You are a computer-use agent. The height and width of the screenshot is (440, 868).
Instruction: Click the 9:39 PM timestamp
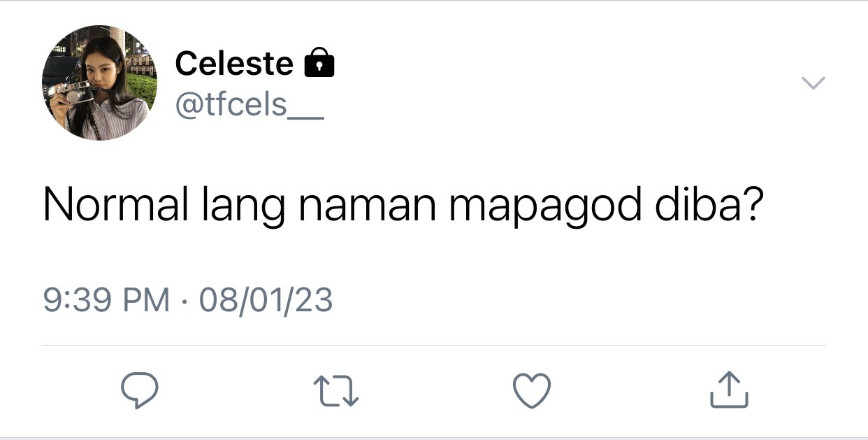[106, 301]
